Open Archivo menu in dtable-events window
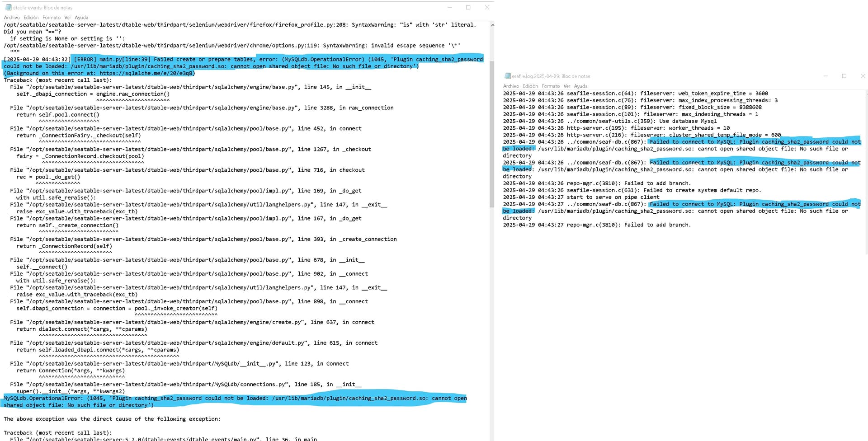 [x=12, y=18]
